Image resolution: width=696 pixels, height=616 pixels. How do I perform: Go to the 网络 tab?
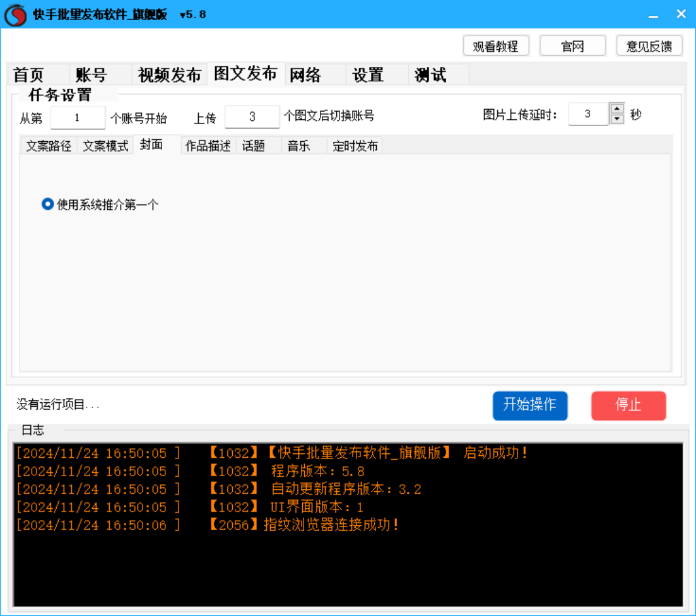[x=315, y=74]
